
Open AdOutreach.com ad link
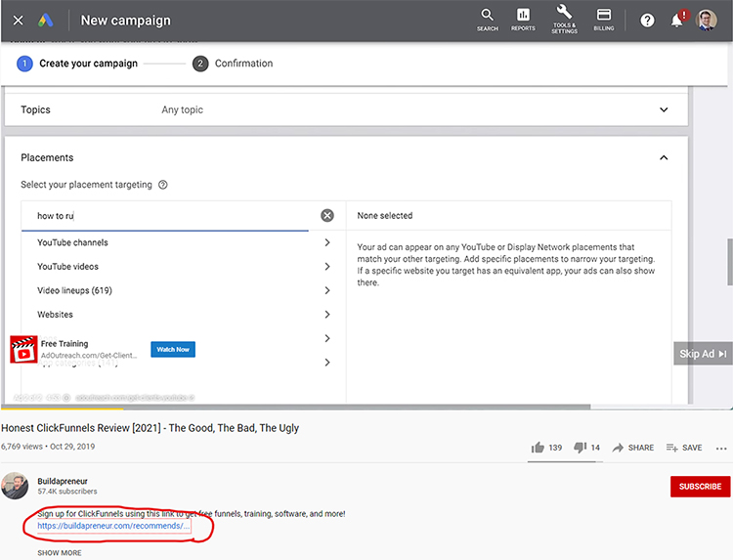(x=89, y=356)
